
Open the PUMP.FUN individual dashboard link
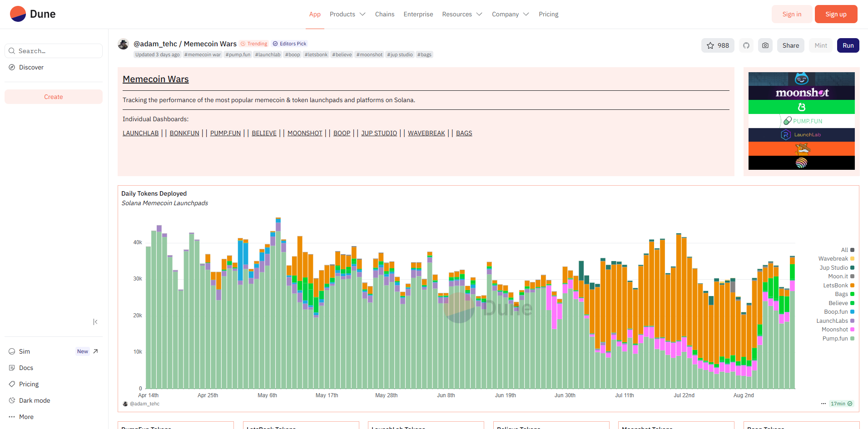coord(225,133)
